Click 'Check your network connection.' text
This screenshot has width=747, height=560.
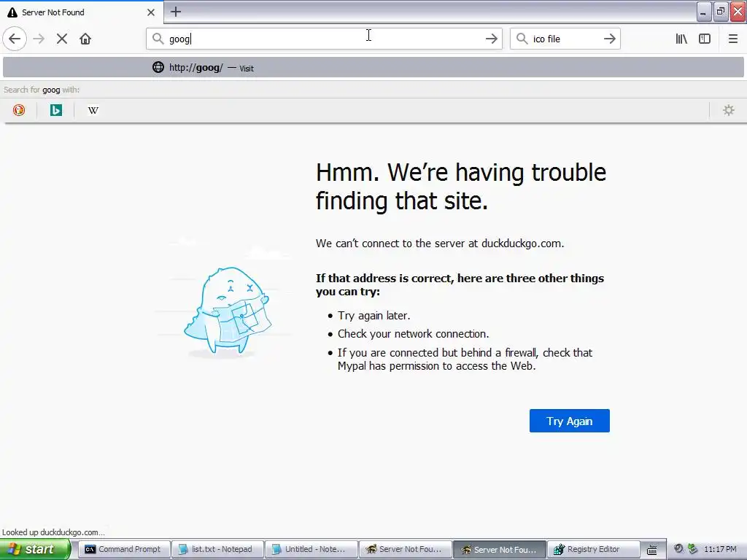[413, 334]
